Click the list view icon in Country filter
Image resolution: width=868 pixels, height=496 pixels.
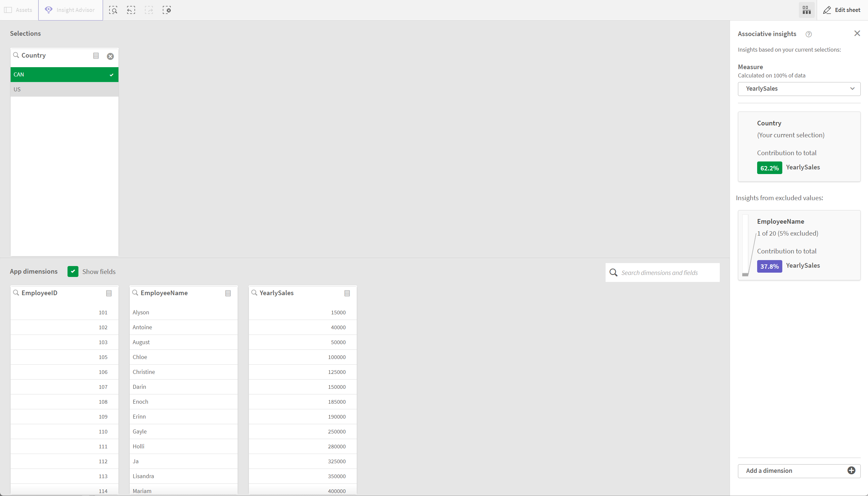pos(96,55)
